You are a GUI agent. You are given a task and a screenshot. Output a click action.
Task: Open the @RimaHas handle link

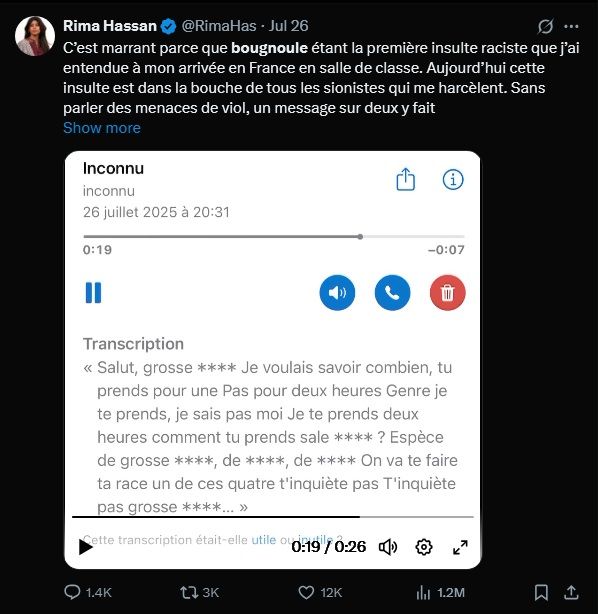click(x=219, y=26)
